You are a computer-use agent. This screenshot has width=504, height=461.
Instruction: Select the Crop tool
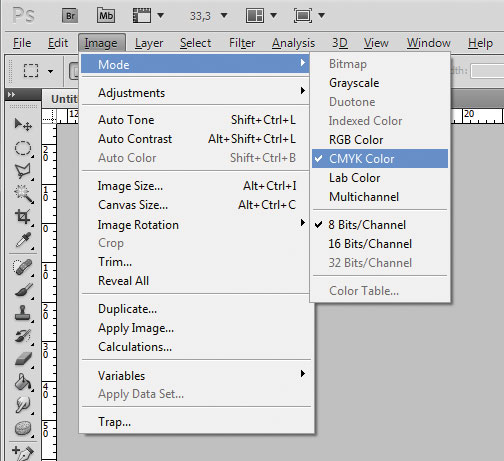tap(23, 217)
